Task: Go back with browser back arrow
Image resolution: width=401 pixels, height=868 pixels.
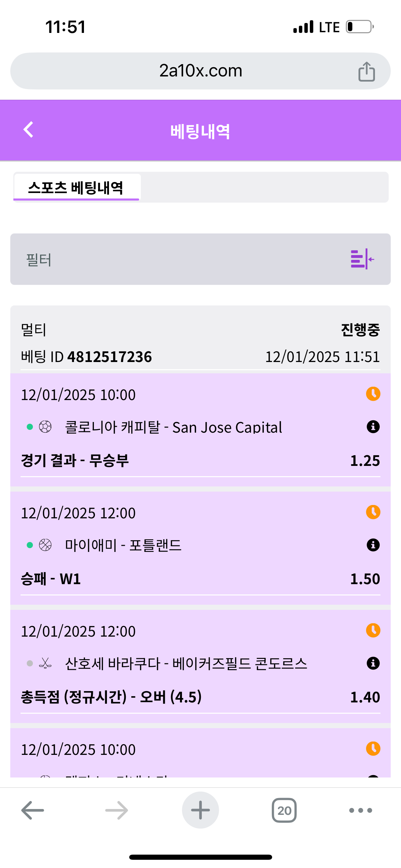Action: point(33,810)
